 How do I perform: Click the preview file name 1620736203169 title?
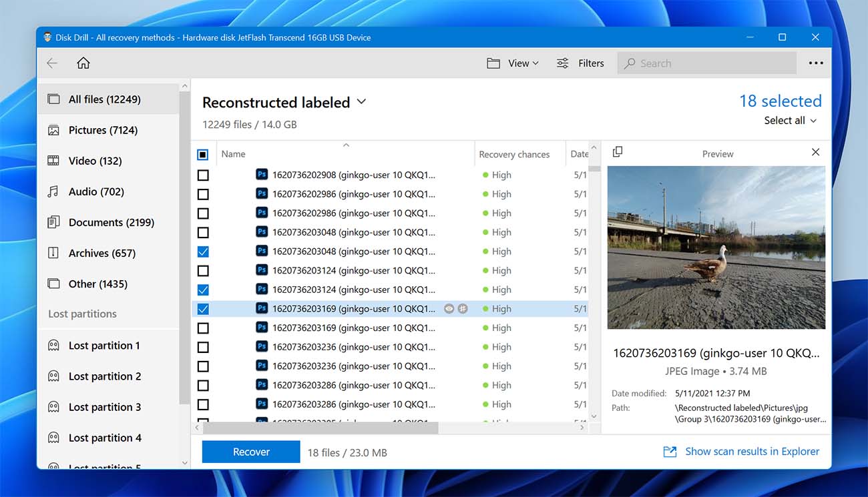point(716,353)
